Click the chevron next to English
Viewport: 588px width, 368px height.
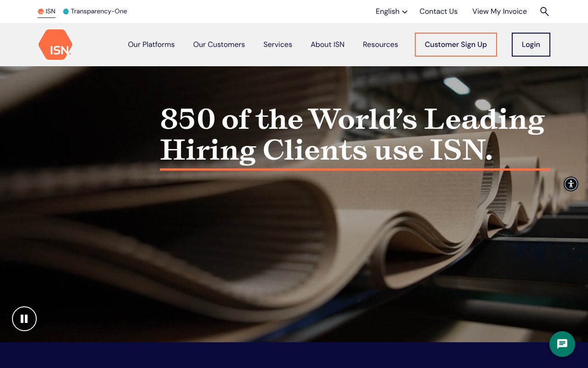point(404,12)
